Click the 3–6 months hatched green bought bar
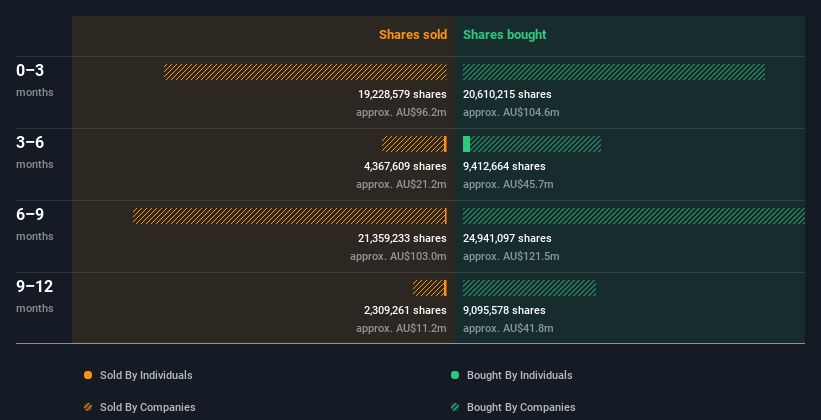 point(535,144)
